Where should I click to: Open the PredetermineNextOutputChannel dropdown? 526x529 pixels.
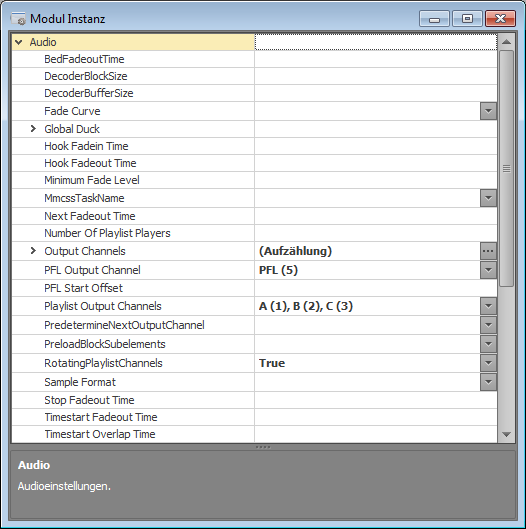(x=488, y=325)
